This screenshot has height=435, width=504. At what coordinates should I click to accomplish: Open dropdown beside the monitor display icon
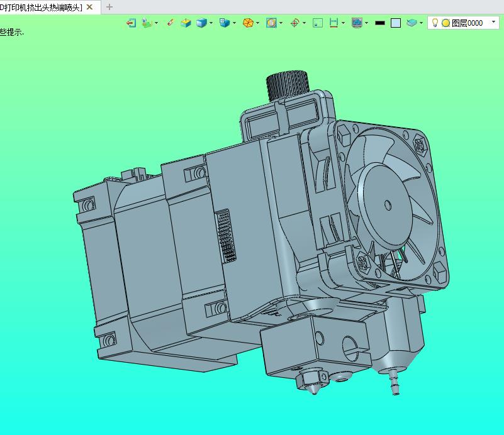pos(366,23)
